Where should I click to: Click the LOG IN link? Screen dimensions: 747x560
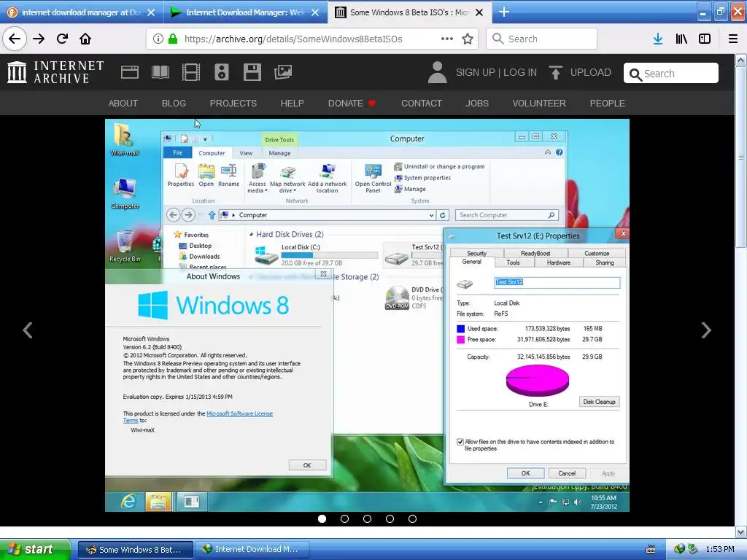point(519,72)
